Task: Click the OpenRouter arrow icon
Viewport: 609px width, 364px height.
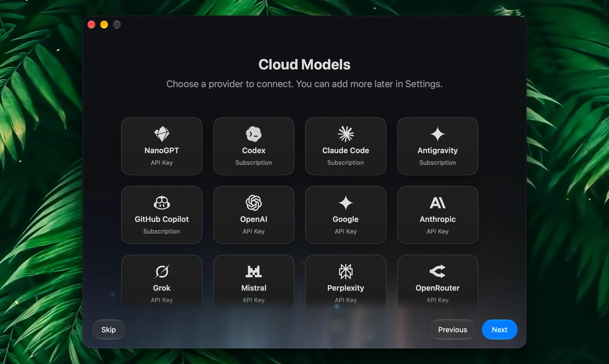Action: click(437, 271)
